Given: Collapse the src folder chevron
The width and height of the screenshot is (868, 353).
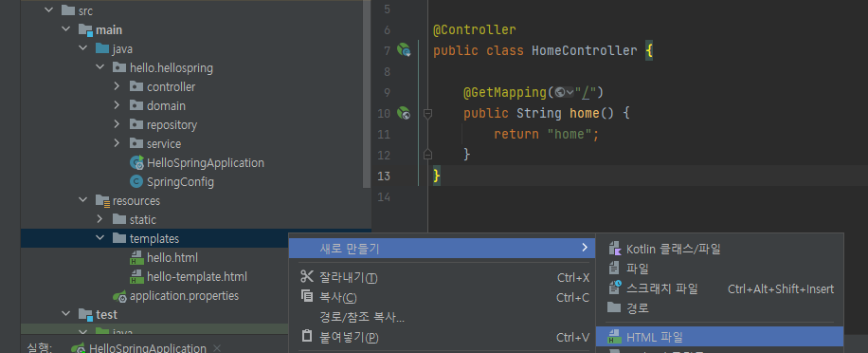Looking at the screenshot, I should tap(49, 10).
